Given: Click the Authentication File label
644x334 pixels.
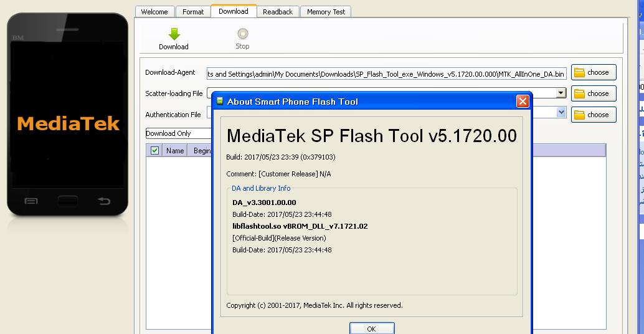Looking at the screenshot, I should 173,115.
